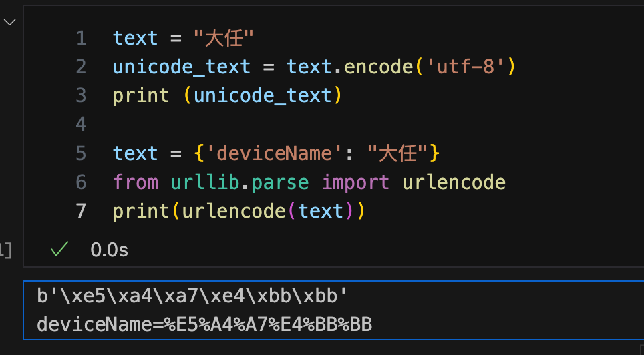Viewport: 644px width, 355px height.
Task: Click the encode method name on line 2
Action: click(379, 67)
